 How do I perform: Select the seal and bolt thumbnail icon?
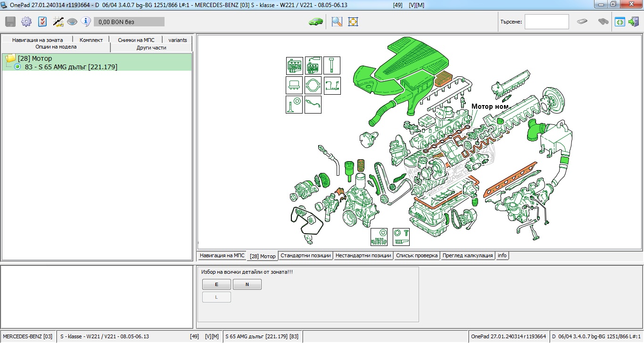tap(401, 237)
